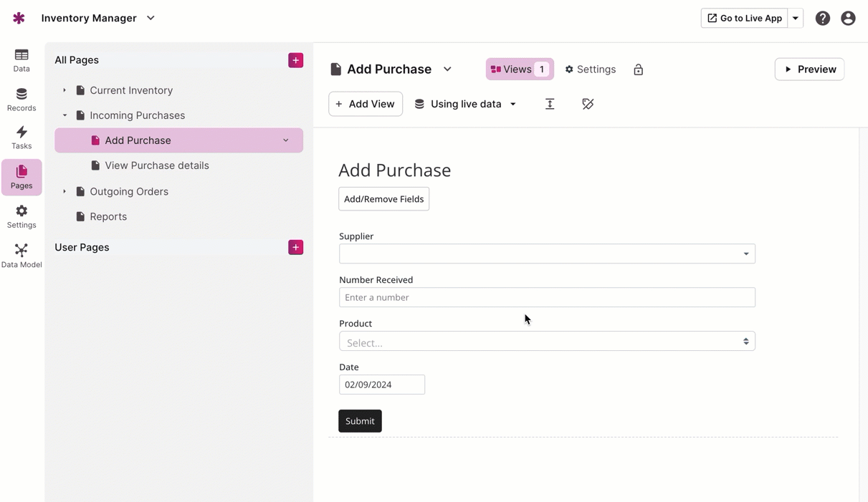Switch to the Views tab
868x502 pixels.
(519, 69)
